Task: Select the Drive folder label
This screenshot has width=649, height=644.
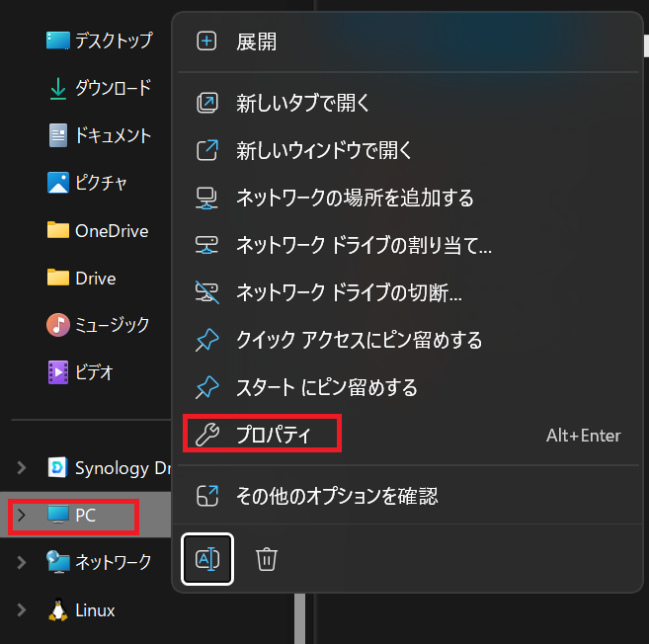Action: [96, 279]
